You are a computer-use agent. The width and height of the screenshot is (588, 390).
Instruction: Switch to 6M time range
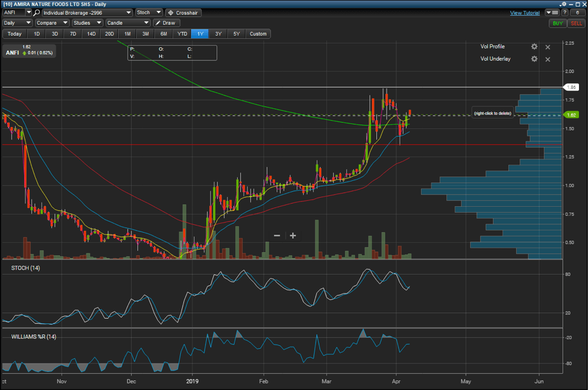(164, 34)
